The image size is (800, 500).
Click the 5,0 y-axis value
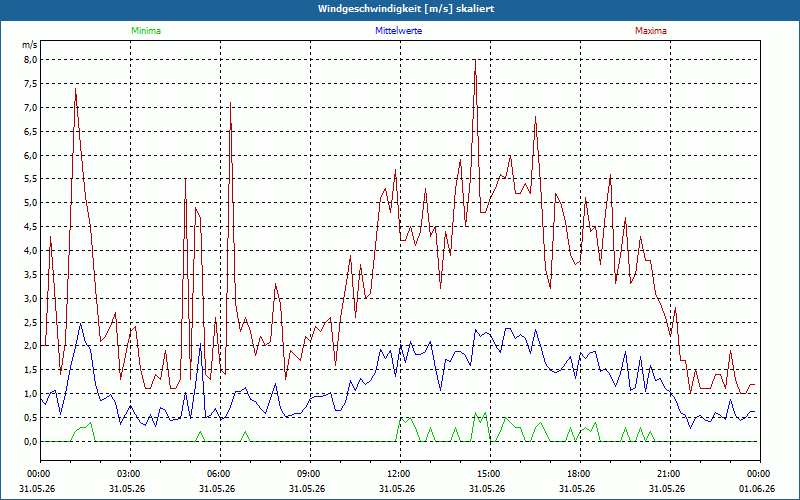click(30, 203)
